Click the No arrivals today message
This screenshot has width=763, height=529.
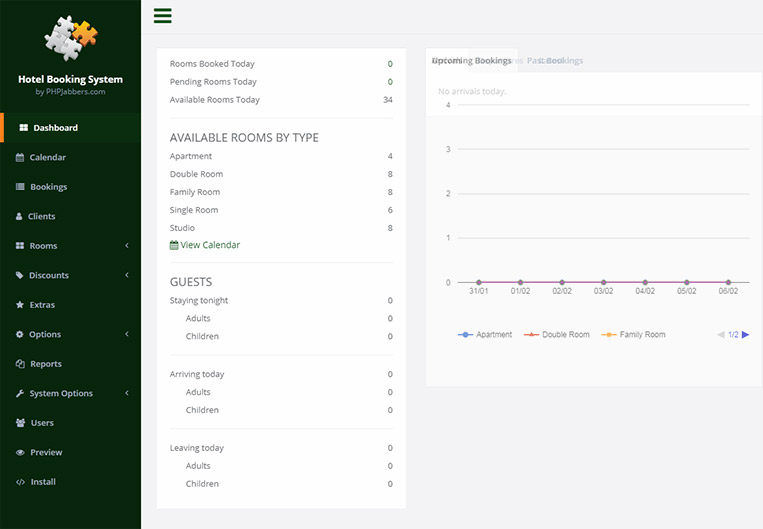point(472,91)
